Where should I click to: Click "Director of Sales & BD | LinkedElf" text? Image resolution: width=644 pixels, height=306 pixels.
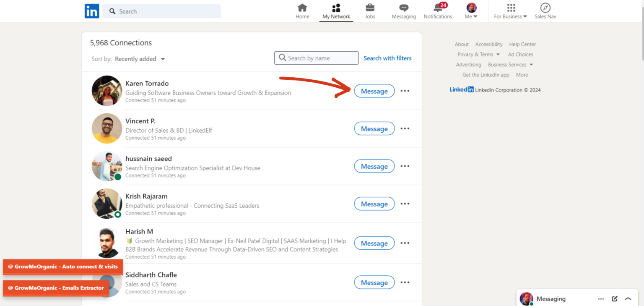point(169,130)
